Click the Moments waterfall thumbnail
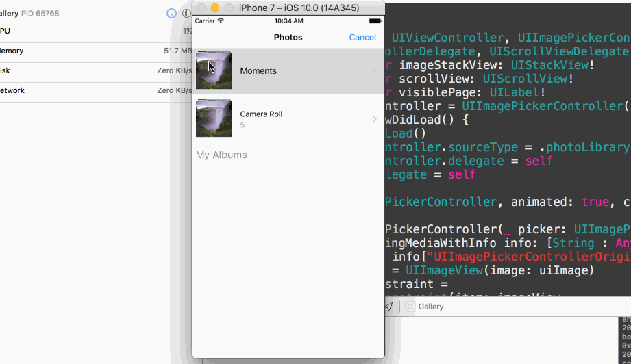Viewport: 631px width, 364px height. click(214, 70)
